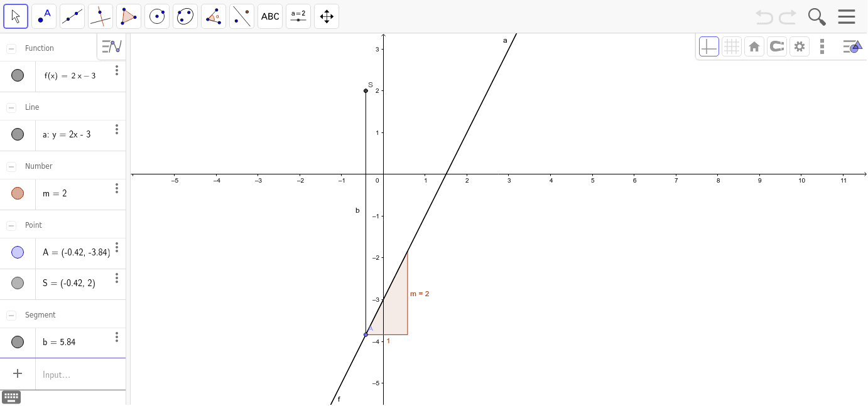Select the Slider a=2 tool

pos(298,16)
